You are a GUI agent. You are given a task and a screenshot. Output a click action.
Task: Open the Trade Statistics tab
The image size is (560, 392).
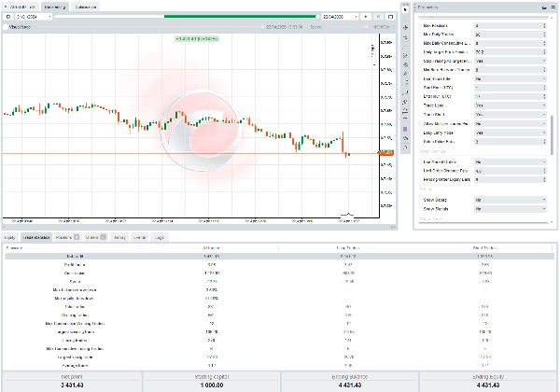click(36, 237)
